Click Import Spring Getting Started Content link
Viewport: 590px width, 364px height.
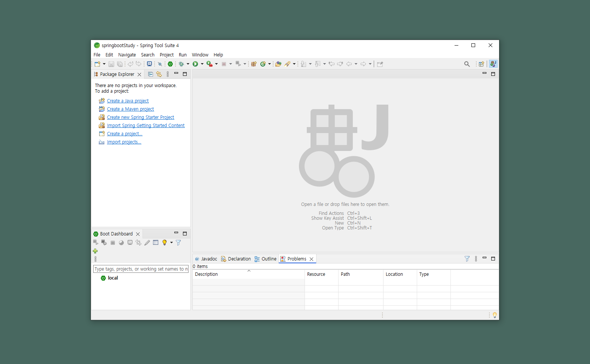tap(146, 126)
